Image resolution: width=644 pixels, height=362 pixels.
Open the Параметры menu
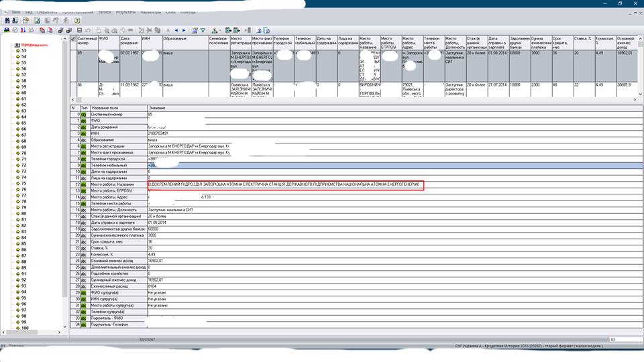[x=150, y=13]
